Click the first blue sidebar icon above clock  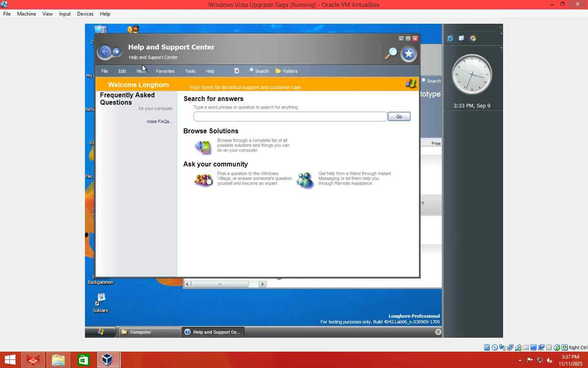coord(450,38)
